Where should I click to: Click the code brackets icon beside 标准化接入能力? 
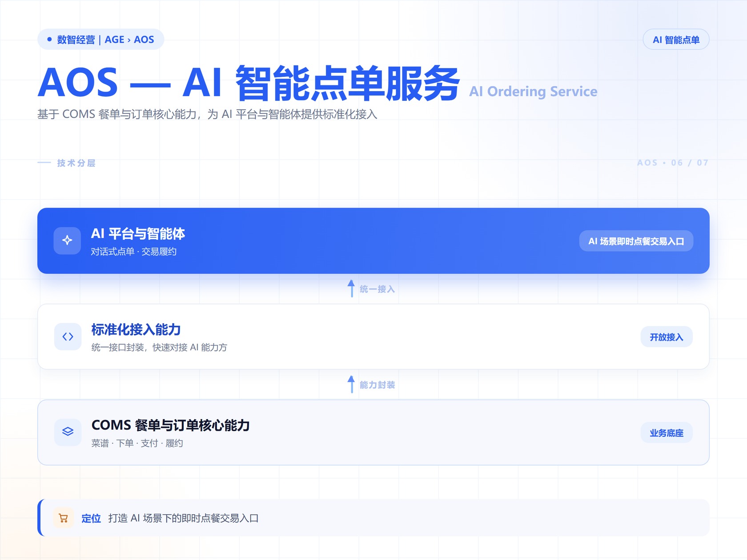click(x=68, y=336)
